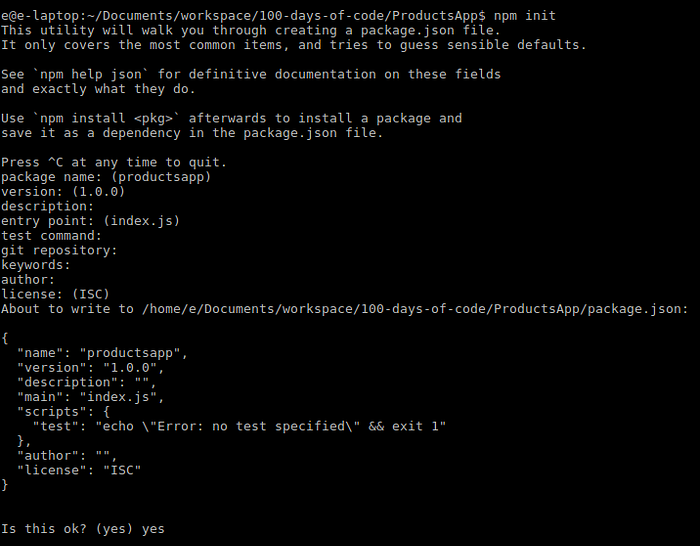Viewport: 700px width, 546px height.
Task: Click the 'package name: (productsapp)' prompt line
Action: pyautogui.click(x=106, y=177)
